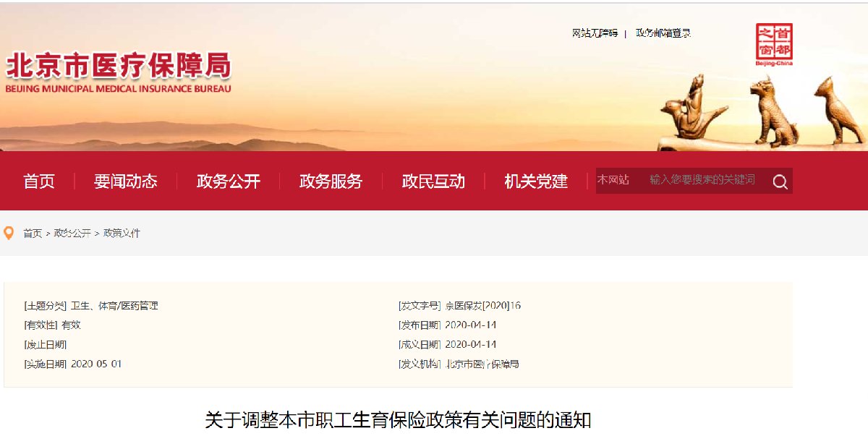Screen dimensions: 868x436
Task: Click the search magnifier icon
Action: (x=780, y=181)
